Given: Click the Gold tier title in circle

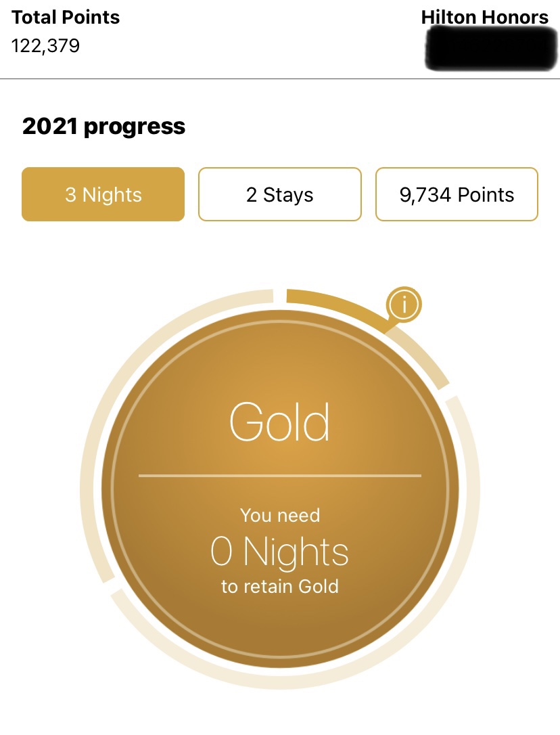Looking at the screenshot, I should (280, 422).
